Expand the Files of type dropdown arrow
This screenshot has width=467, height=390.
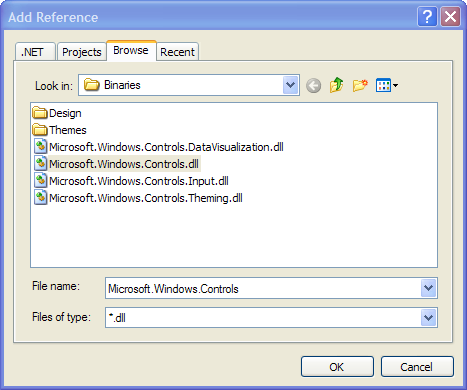[x=428, y=318]
